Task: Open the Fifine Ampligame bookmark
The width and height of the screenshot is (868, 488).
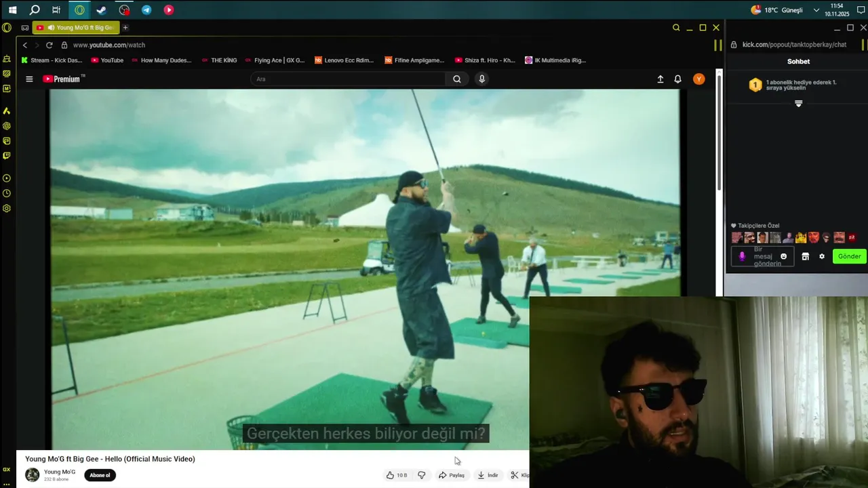Action: (414, 60)
